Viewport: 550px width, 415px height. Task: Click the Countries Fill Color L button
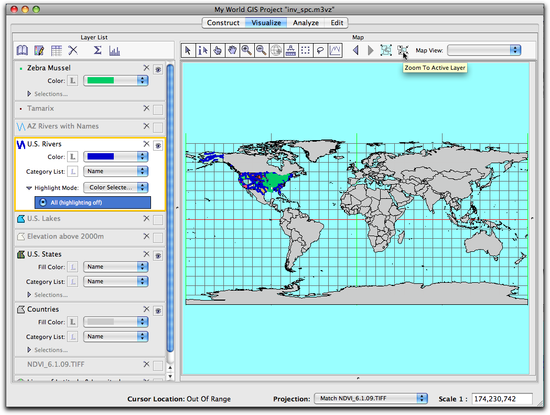tap(73, 322)
